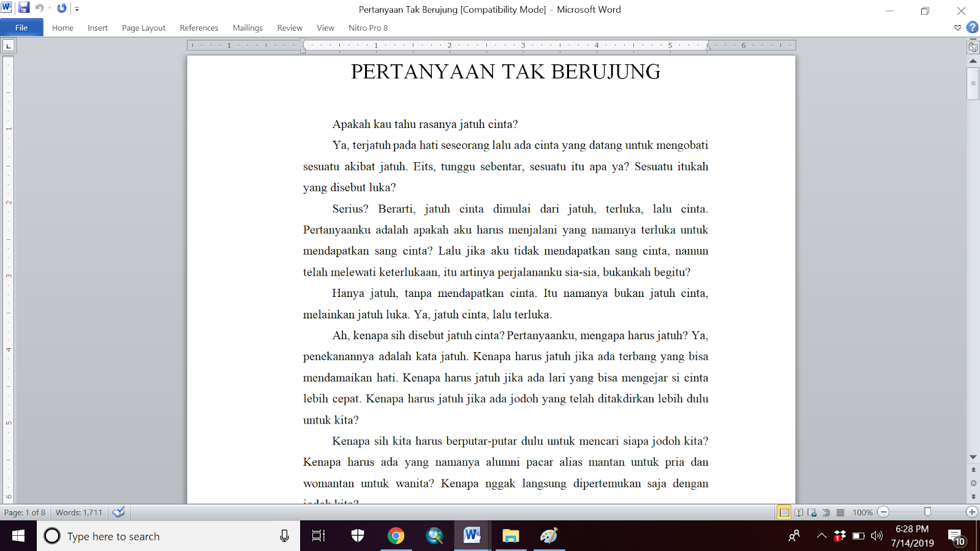Expand the Quick Access Toolbar customize menu
The height and width of the screenshot is (551, 980).
pos(77,9)
